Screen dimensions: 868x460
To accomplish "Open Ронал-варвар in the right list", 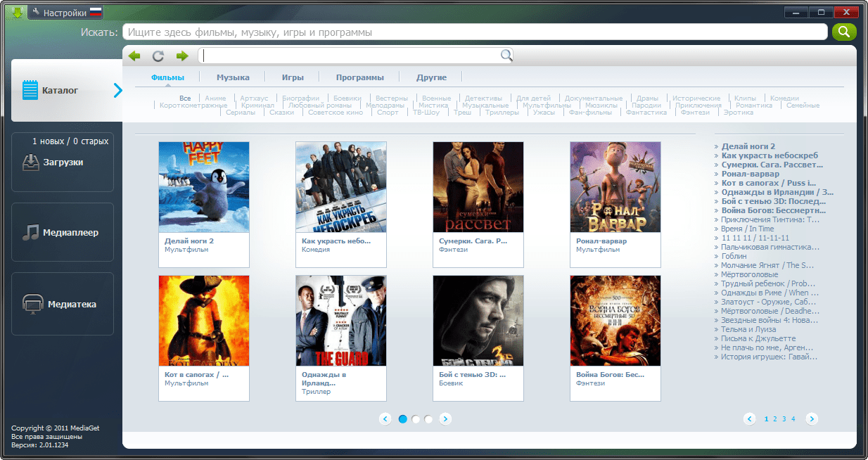I will click(x=751, y=174).
